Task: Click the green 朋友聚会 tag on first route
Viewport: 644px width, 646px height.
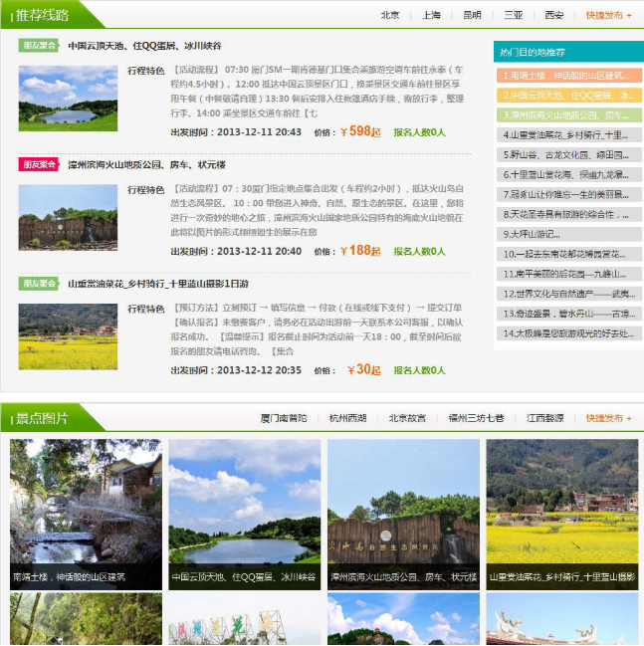Action: click(x=39, y=45)
